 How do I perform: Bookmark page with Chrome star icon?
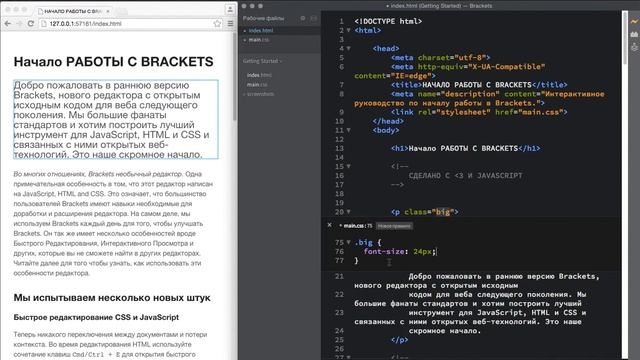(217, 24)
